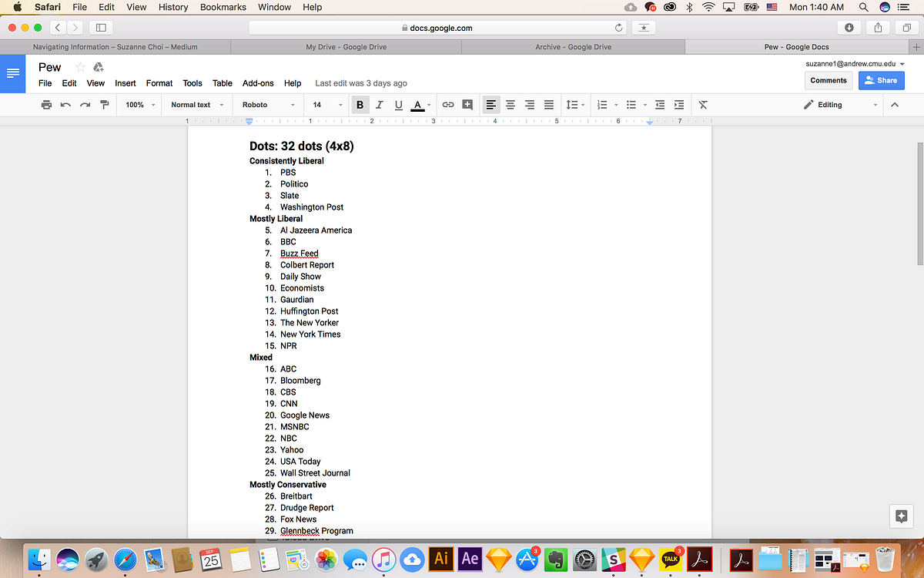Open the suzanne1@andrew.cmu.edu account menu
924x578 pixels.
tap(855, 64)
